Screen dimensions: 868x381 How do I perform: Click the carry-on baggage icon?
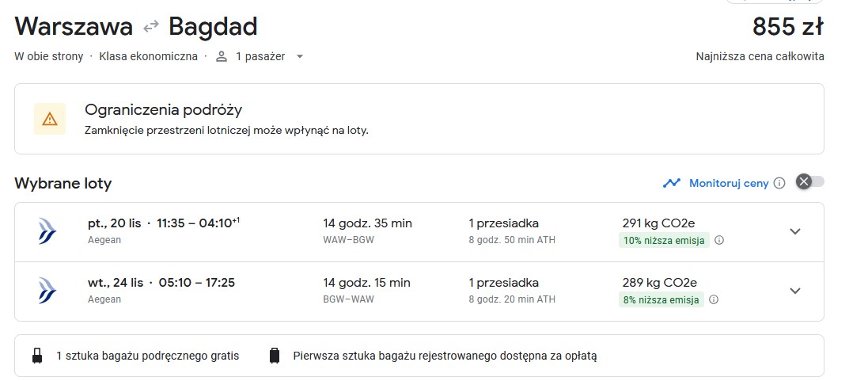point(37,356)
